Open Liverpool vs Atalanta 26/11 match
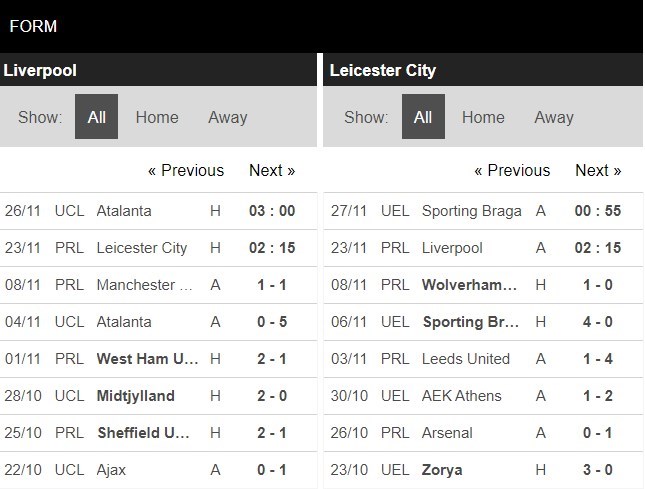 click(x=124, y=211)
